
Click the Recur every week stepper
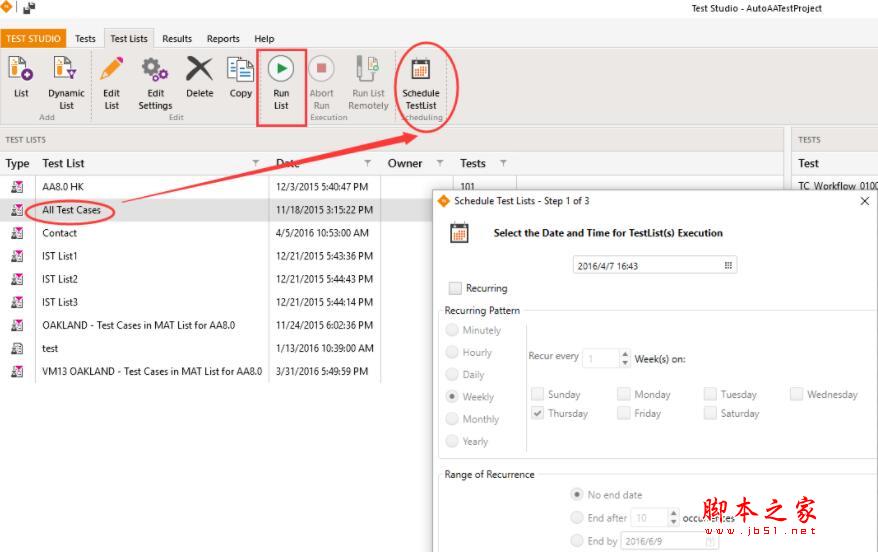(x=625, y=358)
